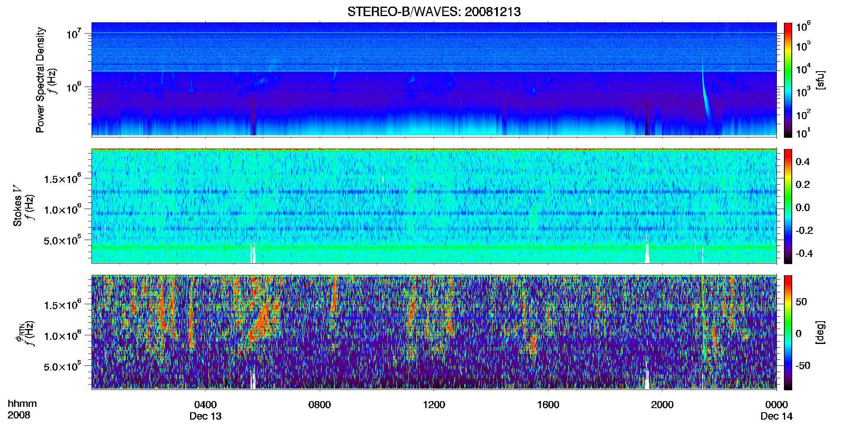Click the 0000 time tick label
868x447 pixels.
tap(776, 404)
